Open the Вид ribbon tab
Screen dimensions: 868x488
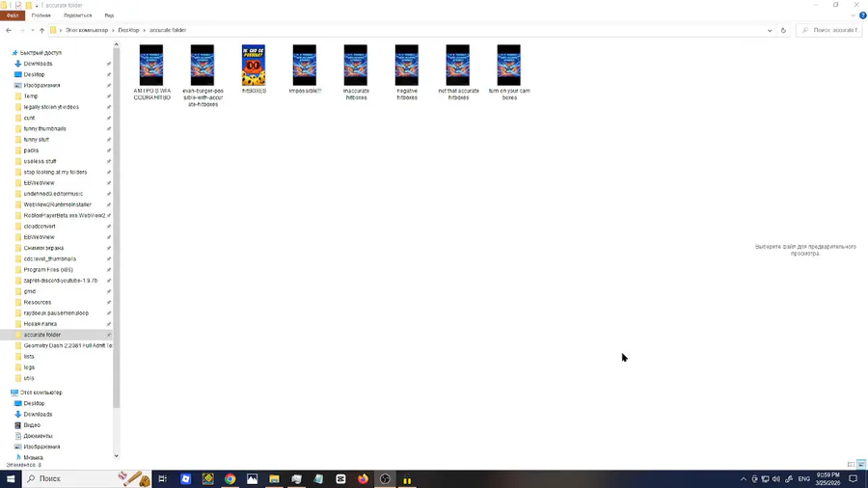pyautogui.click(x=109, y=15)
